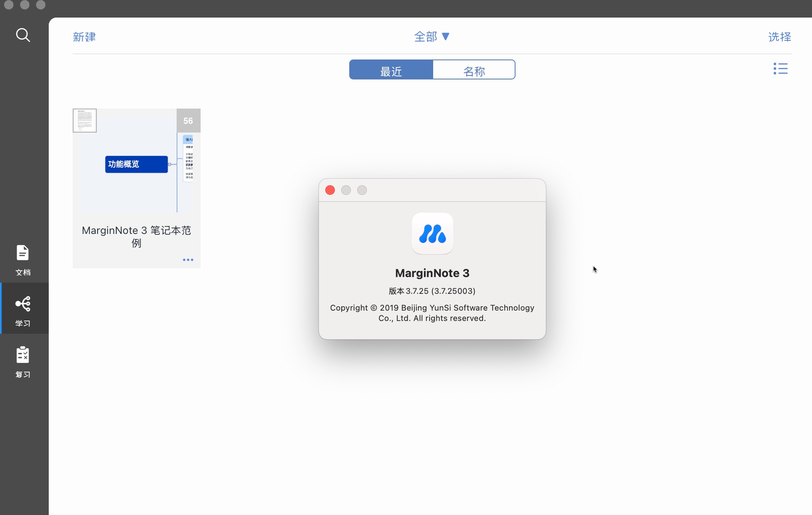The height and width of the screenshot is (515, 812).
Task: Click the 56 note count badge
Action: point(188,121)
